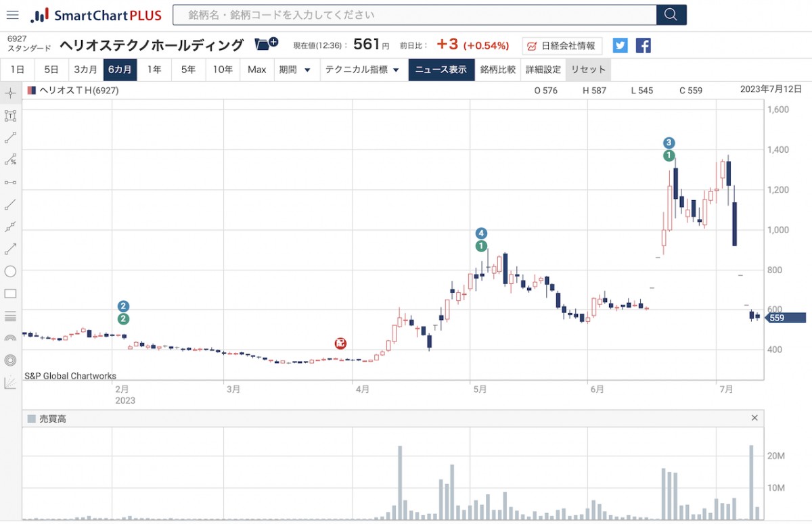
Task: Select the crosshair cursor tool
Action: pyautogui.click(x=10, y=93)
